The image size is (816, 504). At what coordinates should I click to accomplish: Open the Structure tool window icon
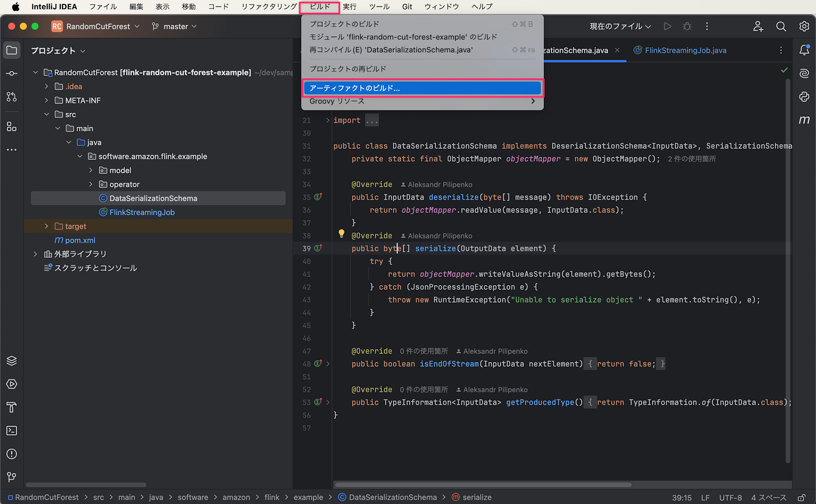pos(12,126)
